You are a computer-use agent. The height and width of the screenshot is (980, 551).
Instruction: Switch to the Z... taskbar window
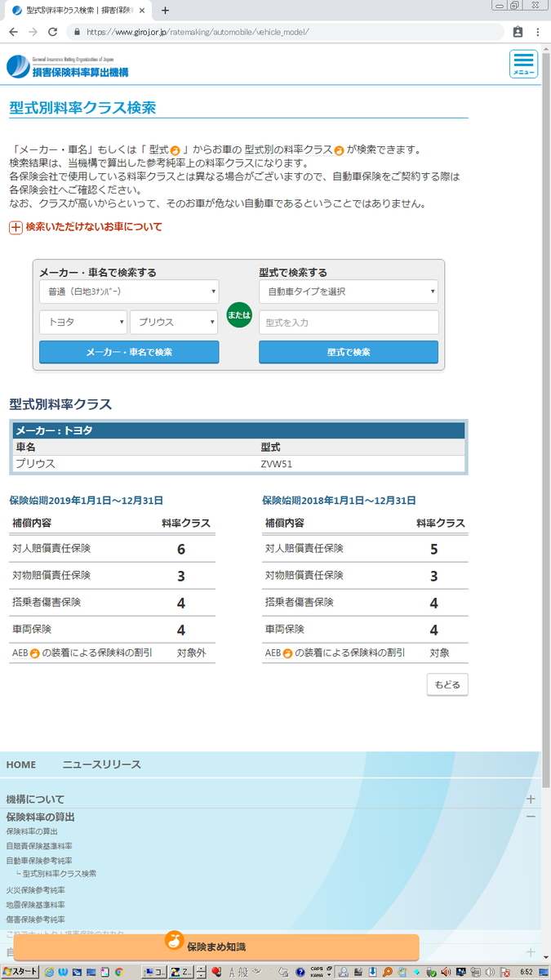180,972
